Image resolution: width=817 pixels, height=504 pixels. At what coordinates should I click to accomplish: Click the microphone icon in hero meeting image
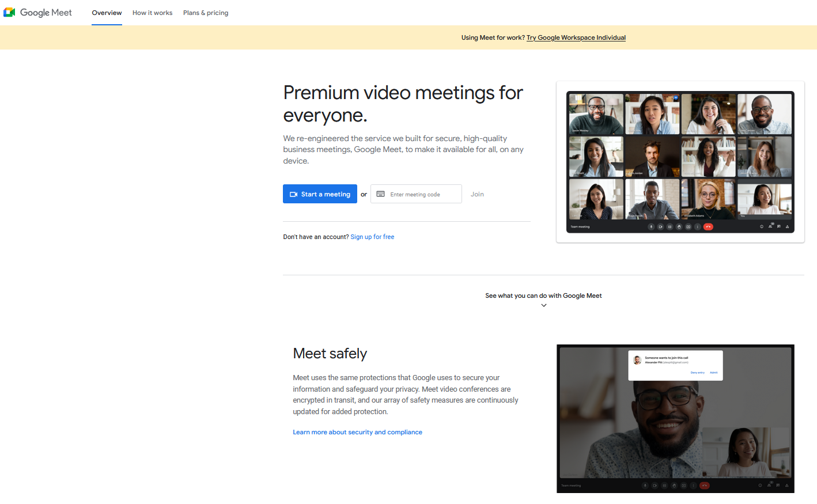651,226
